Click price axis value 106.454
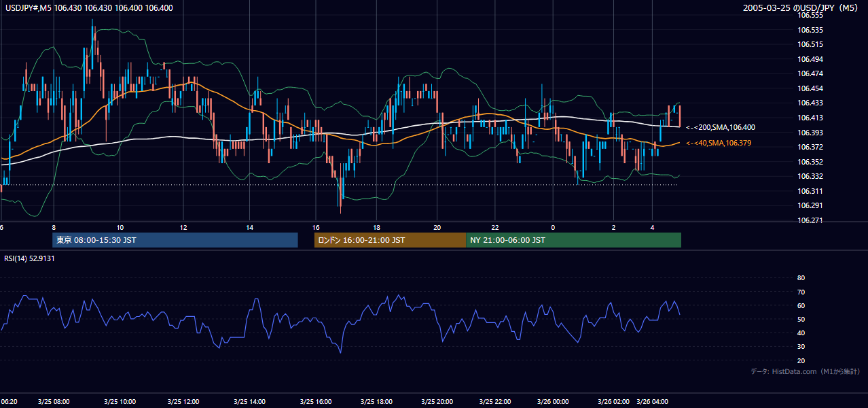Screen dimensions: 868x408 point(811,88)
